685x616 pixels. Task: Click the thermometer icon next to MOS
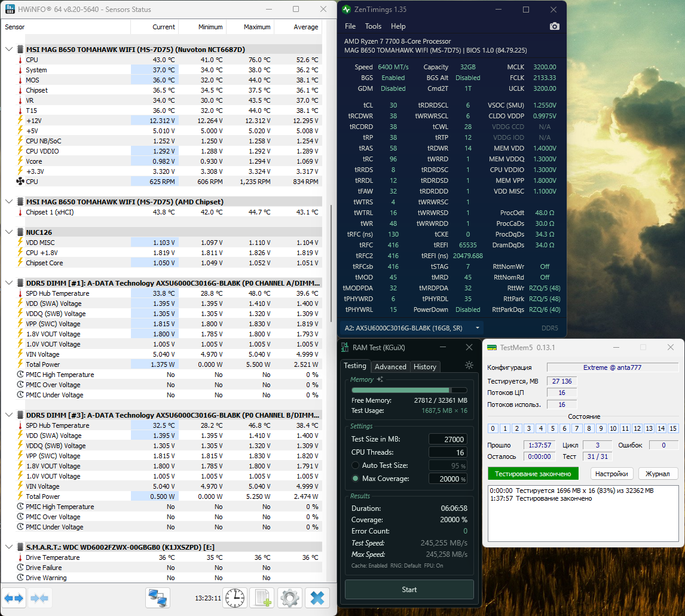pos(20,80)
